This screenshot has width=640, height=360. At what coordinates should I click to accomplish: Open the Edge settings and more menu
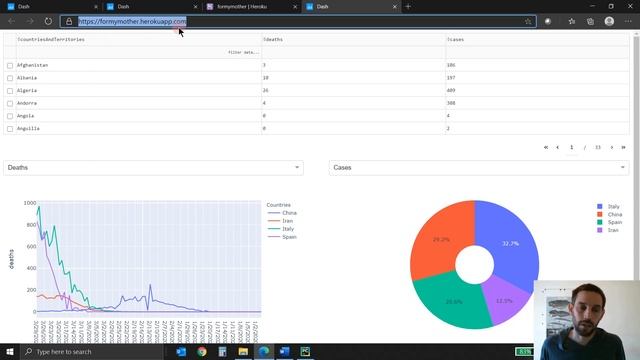628,21
